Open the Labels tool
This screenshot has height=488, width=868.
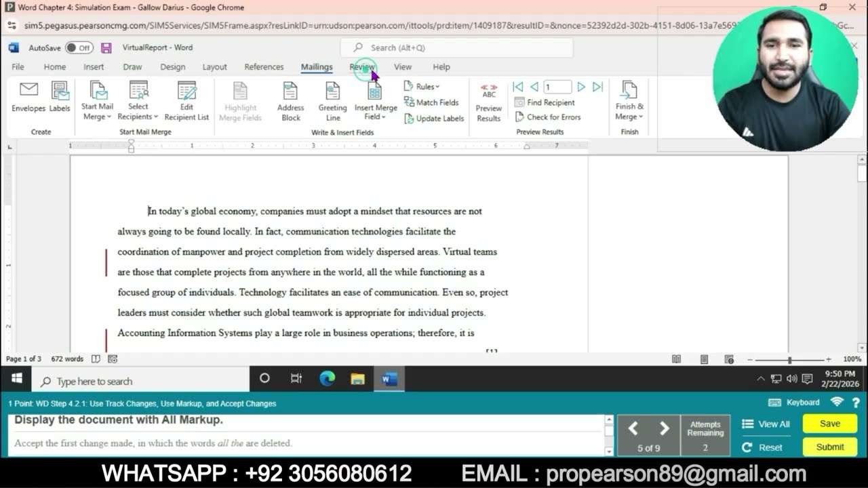60,97
